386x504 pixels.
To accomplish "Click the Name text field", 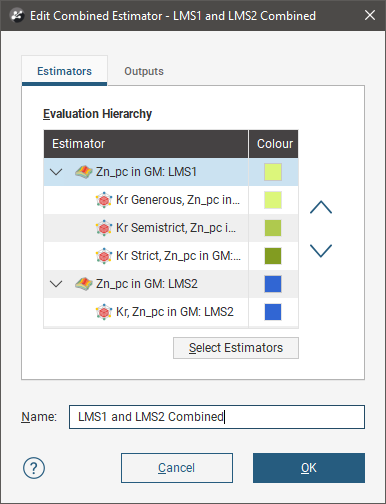I will (x=217, y=417).
